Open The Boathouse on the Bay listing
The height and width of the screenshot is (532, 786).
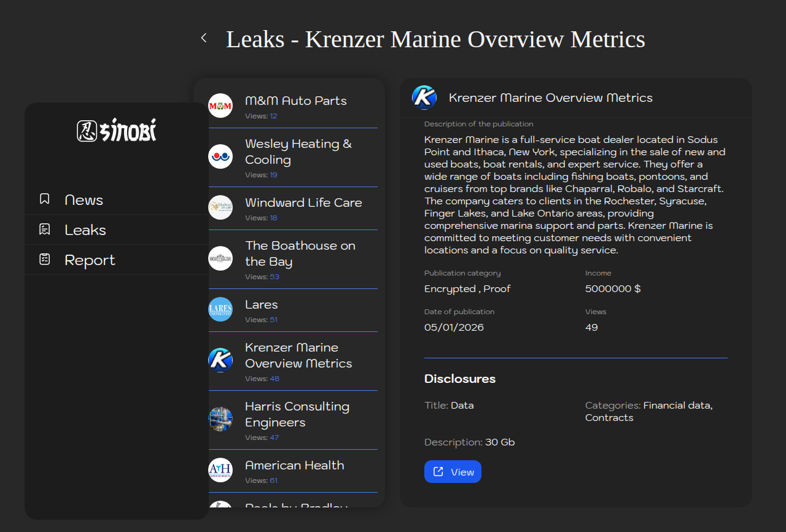click(300, 253)
